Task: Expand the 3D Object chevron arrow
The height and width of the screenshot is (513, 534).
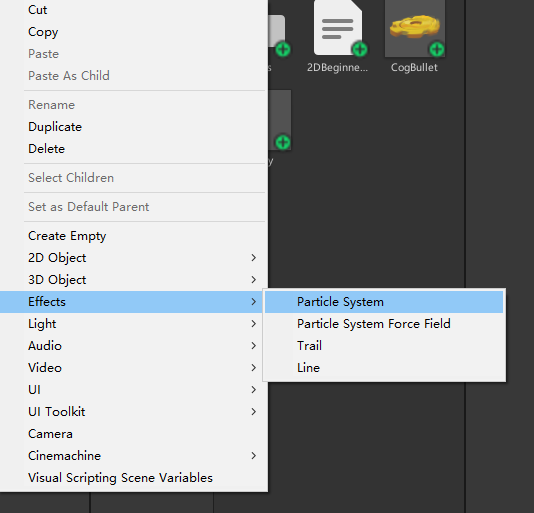Action: coord(253,280)
